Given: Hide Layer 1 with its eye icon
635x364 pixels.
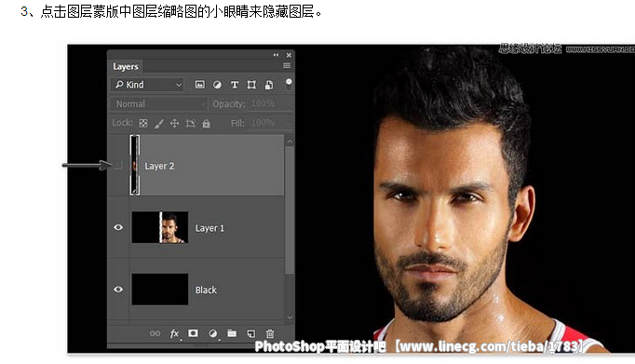Looking at the screenshot, I should (x=118, y=227).
